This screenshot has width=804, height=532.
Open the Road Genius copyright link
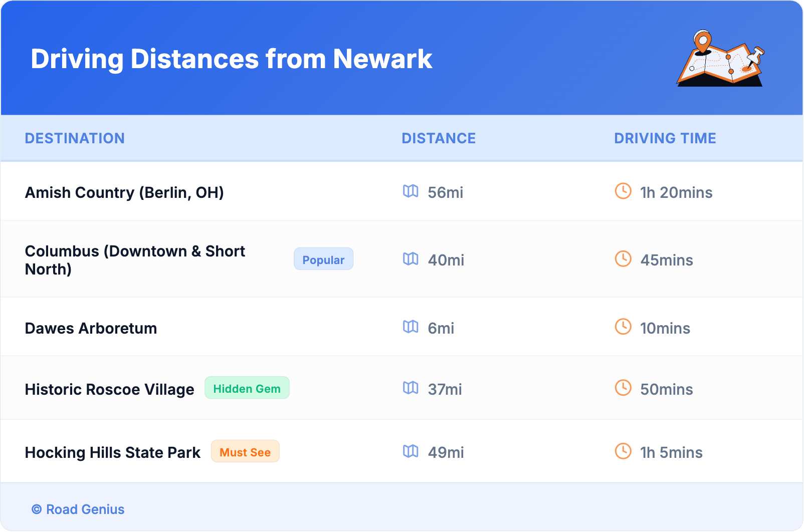point(78,509)
